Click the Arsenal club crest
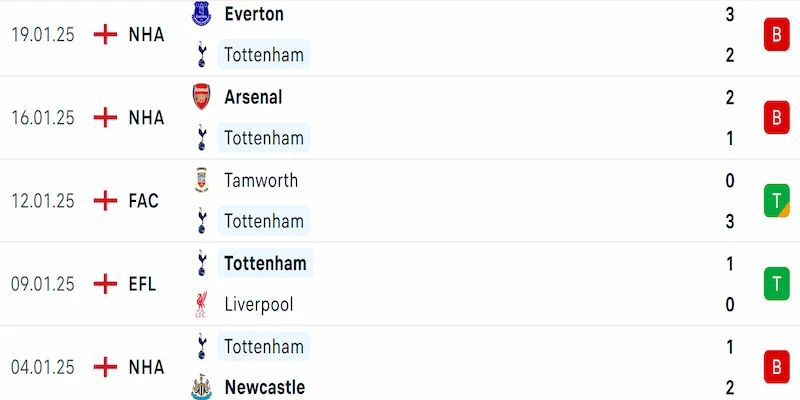Viewport: 800px width, 400px height. [201, 97]
